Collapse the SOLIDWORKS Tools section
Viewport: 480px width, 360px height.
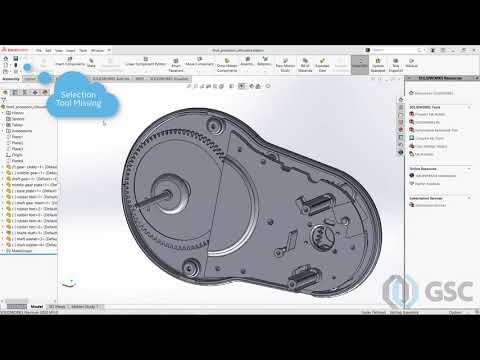click(469, 107)
